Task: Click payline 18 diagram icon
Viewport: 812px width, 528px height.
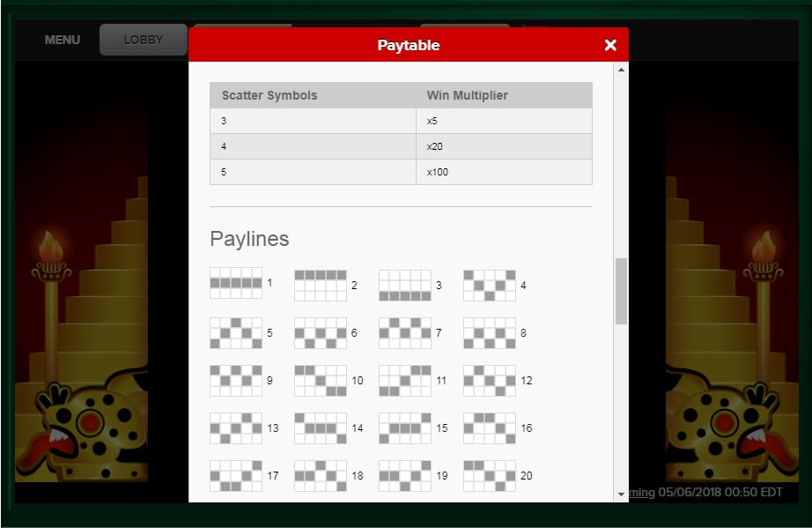Action: pyautogui.click(x=321, y=476)
